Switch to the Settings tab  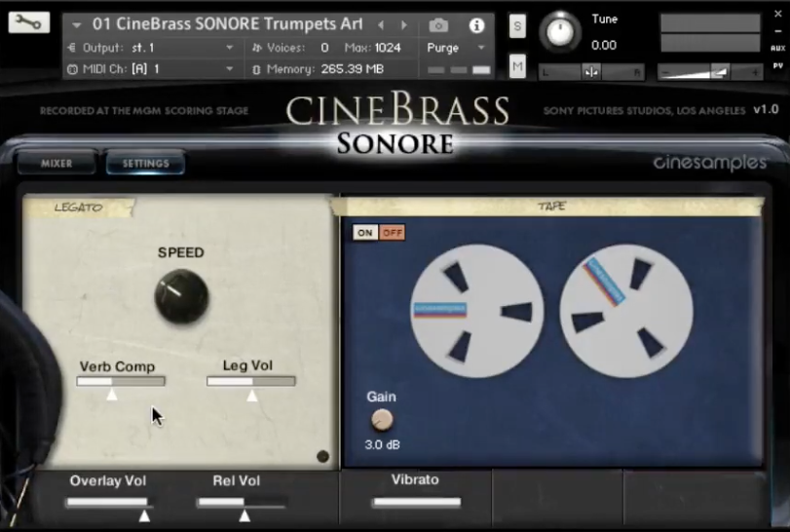coord(145,164)
